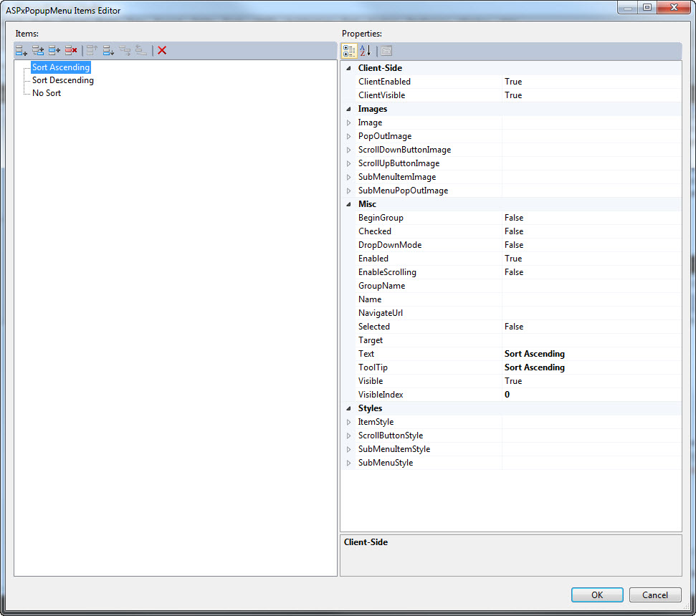Expand the SubMenuItemImage property
696x616 pixels.
[348, 178]
